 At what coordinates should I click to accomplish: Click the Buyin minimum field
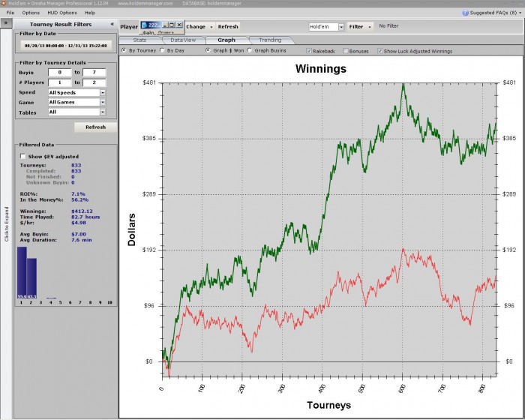(x=60, y=72)
